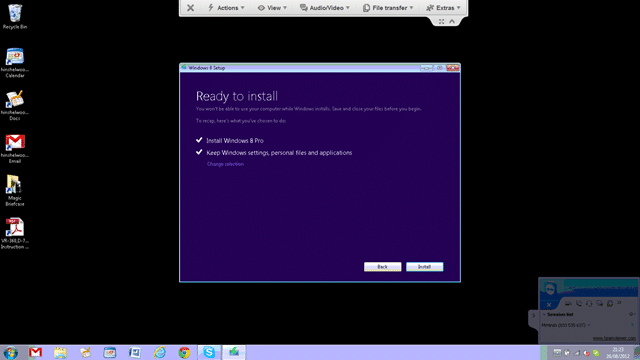This screenshot has height=360, width=640.
Task: Open Gmail from the taskbar
Action: click(36, 352)
